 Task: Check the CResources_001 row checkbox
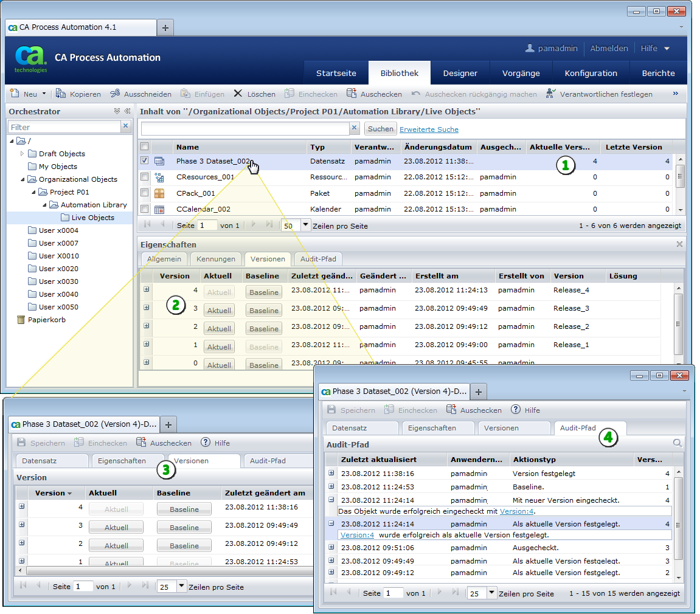tap(144, 177)
